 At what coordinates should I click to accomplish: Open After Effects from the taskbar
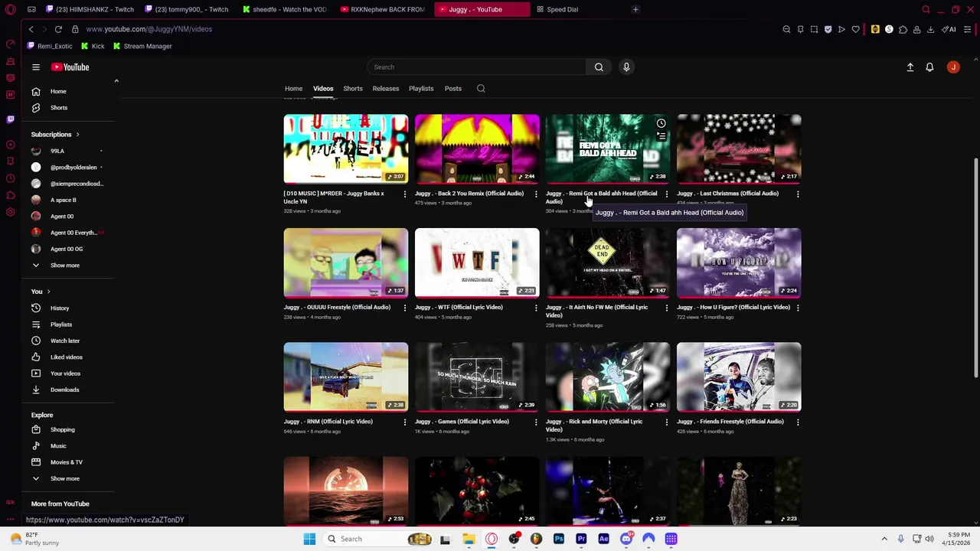(603, 539)
